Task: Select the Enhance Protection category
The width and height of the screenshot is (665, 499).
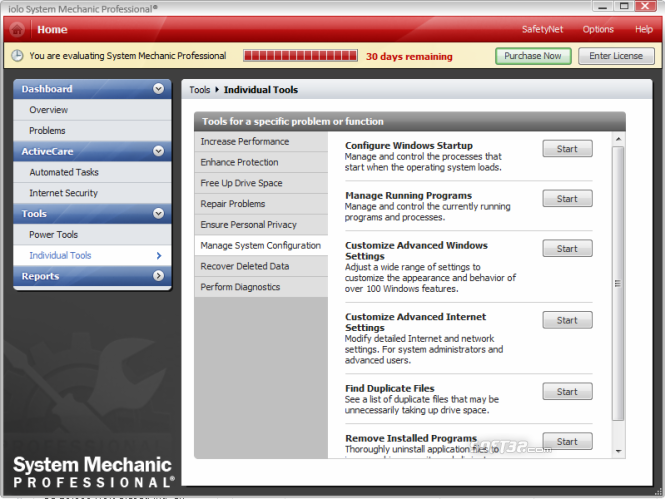Action: tap(261, 162)
